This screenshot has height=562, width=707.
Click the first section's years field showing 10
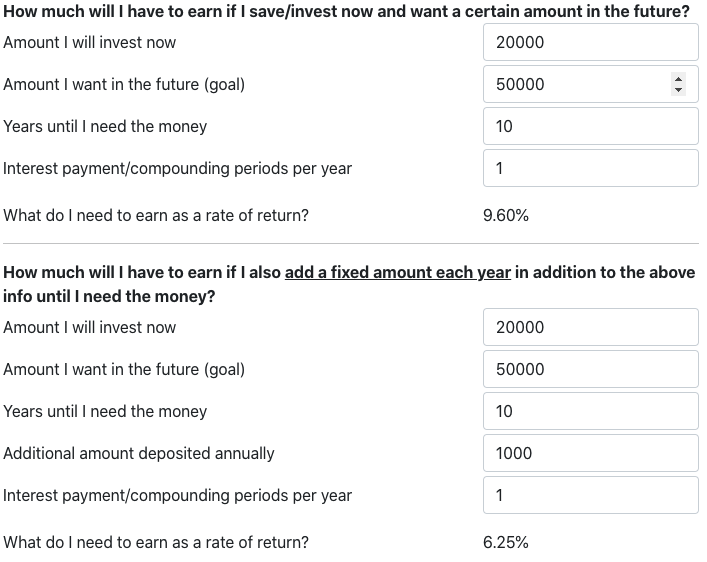[x=591, y=126]
